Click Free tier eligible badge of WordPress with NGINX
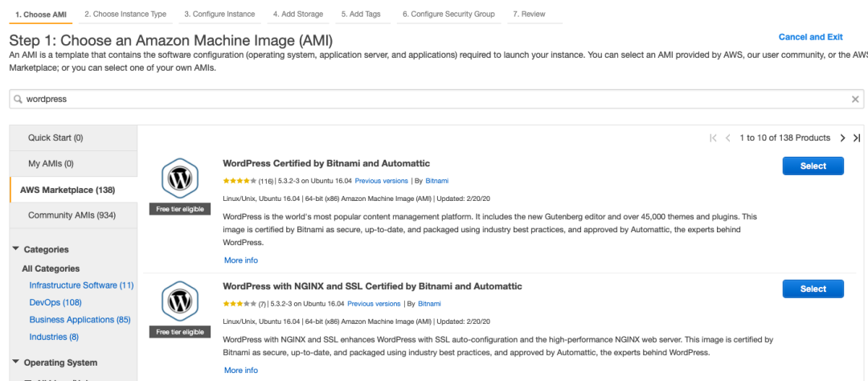Viewport: 868px width, 381px height. (x=180, y=332)
